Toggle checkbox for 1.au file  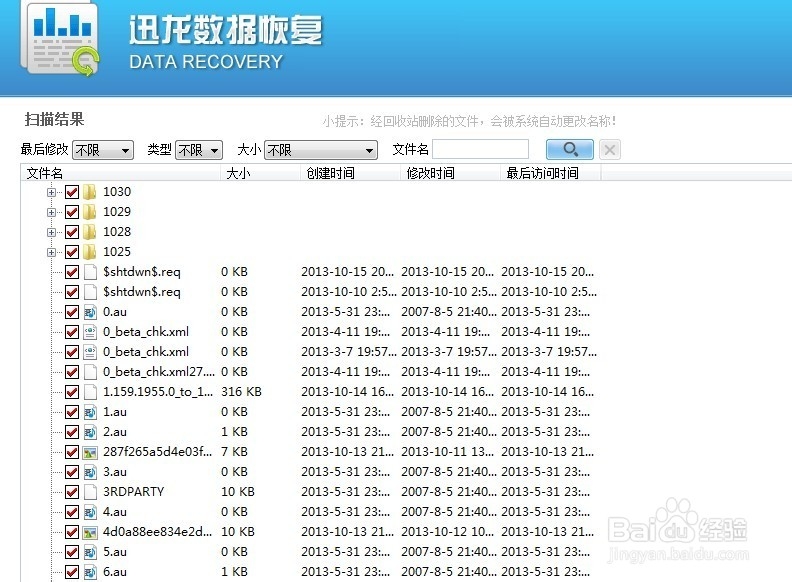click(x=72, y=412)
